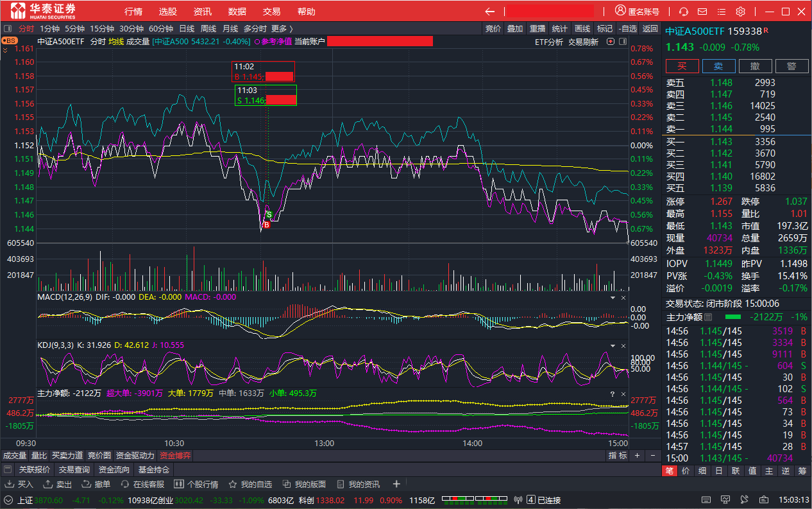
Task: Toggle 叠加 overlay mode on the chart
Action: [x=515, y=28]
